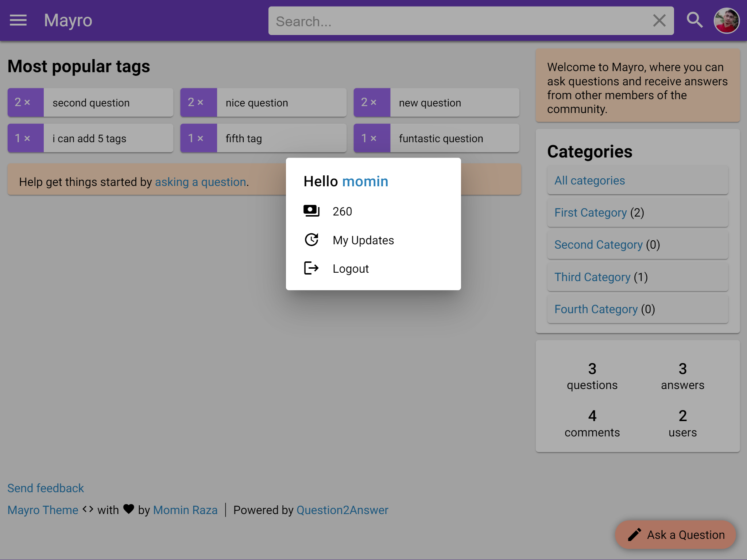Click the My Updates clock icon
The height and width of the screenshot is (560, 747).
[x=311, y=240]
